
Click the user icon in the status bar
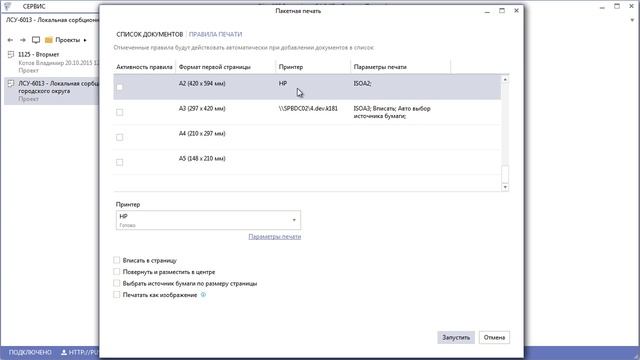pos(64,352)
